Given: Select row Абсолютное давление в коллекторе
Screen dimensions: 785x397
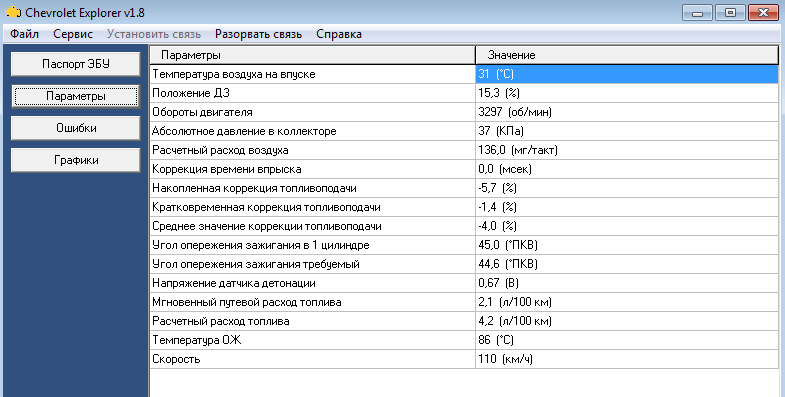Looking at the screenshot, I should pyautogui.click(x=464, y=131).
